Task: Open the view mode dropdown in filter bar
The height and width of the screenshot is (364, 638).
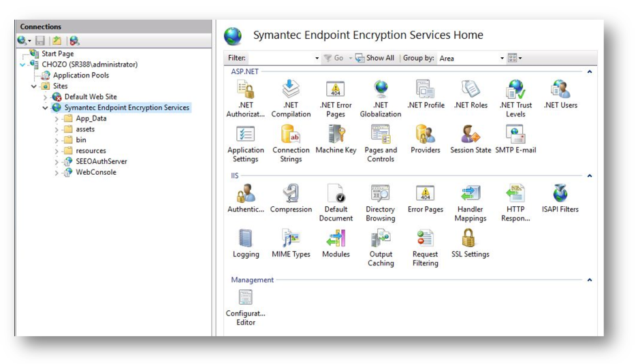Action: tap(515, 59)
